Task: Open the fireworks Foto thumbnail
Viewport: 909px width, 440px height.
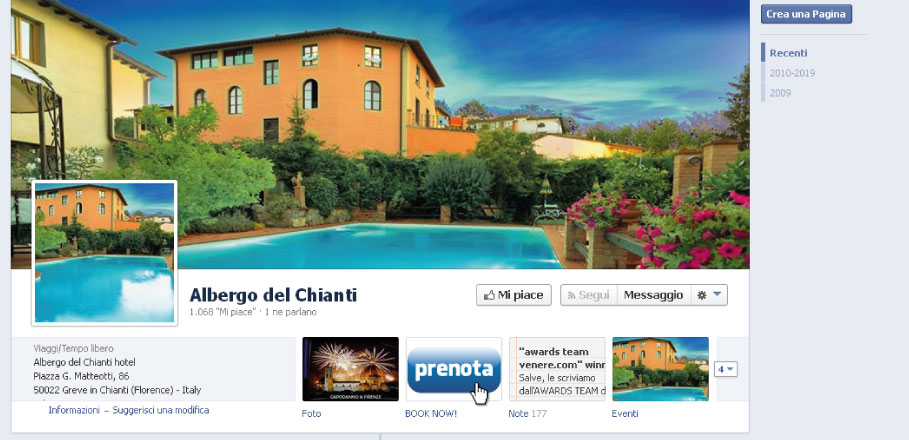Action: tap(351, 369)
